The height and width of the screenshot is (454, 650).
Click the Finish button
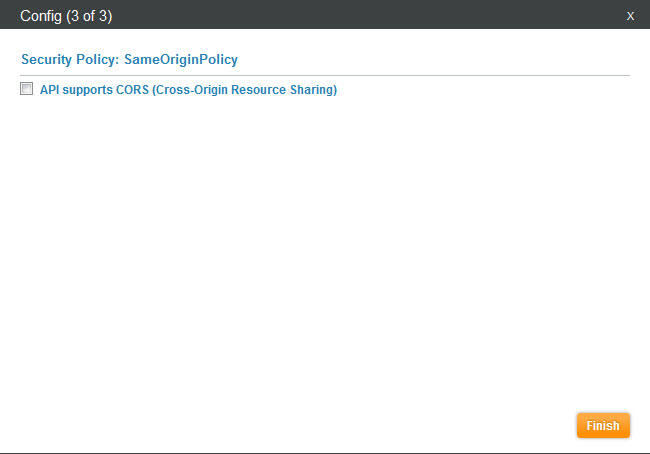603,425
